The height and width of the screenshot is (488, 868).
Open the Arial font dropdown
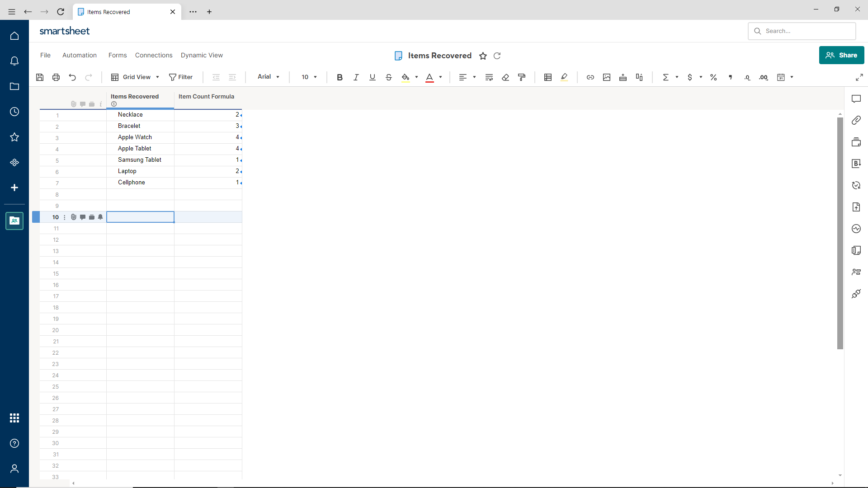click(269, 77)
